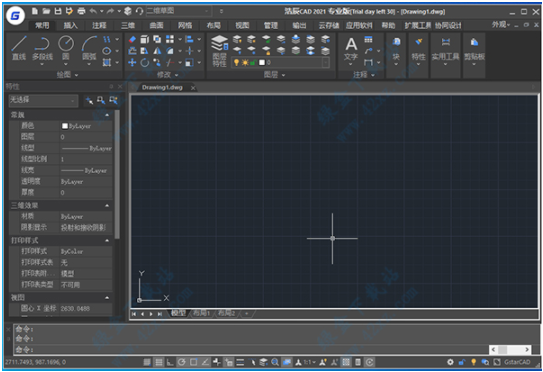Toggle polar tracking in status bar
The width and height of the screenshot is (543, 372).
[x=181, y=362]
